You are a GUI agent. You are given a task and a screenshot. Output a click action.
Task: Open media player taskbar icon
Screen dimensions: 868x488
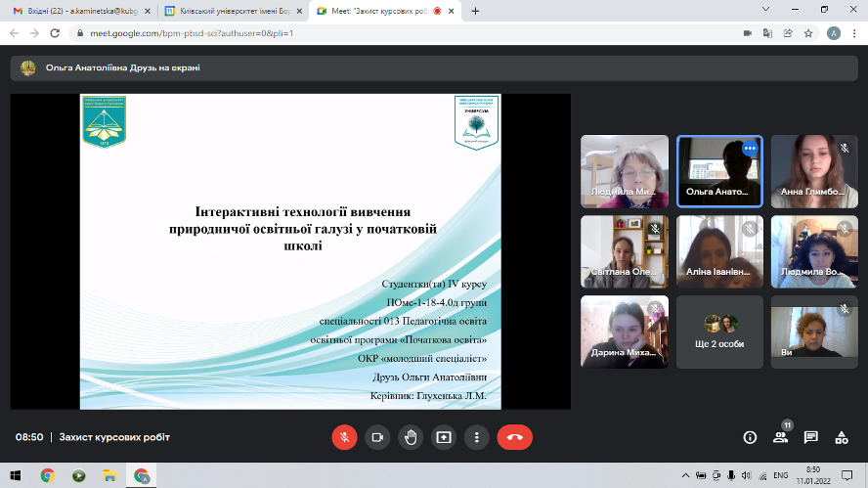click(78, 475)
